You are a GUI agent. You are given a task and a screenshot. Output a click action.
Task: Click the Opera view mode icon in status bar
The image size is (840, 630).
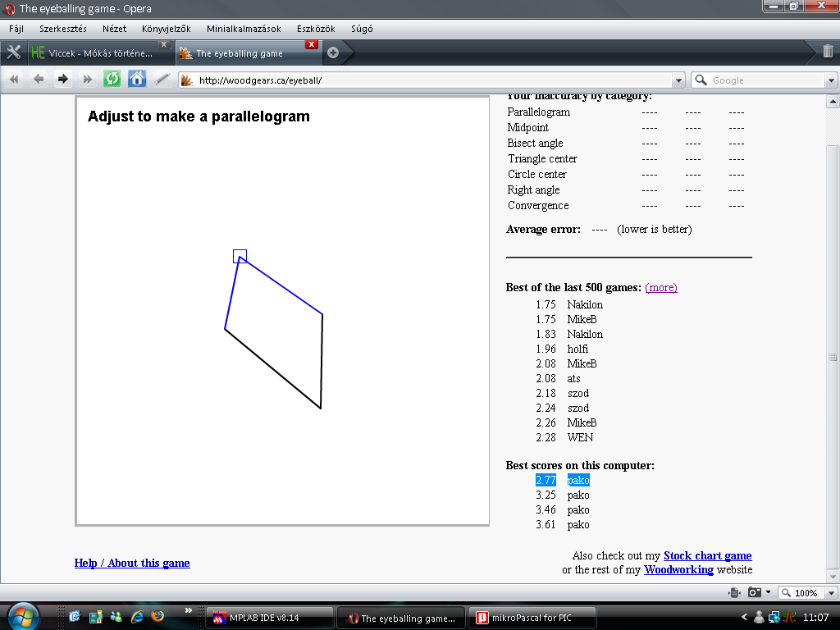pos(734,592)
